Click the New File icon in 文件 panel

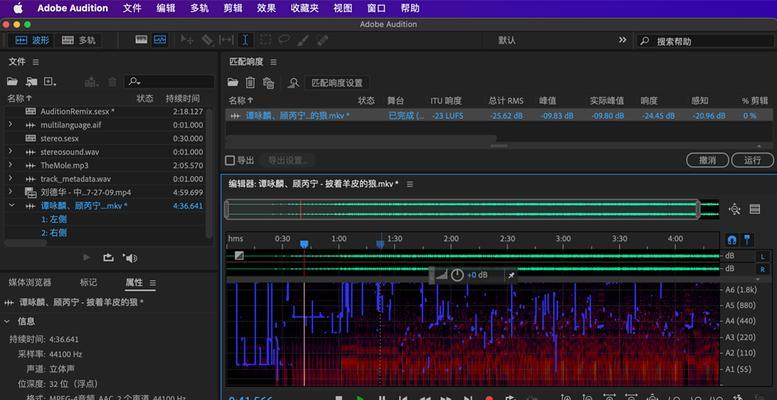[x=50, y=82]
